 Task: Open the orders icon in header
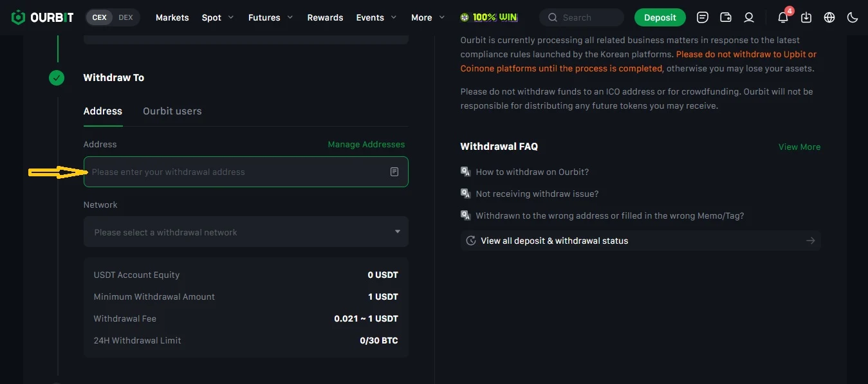(x=703, y=17)
